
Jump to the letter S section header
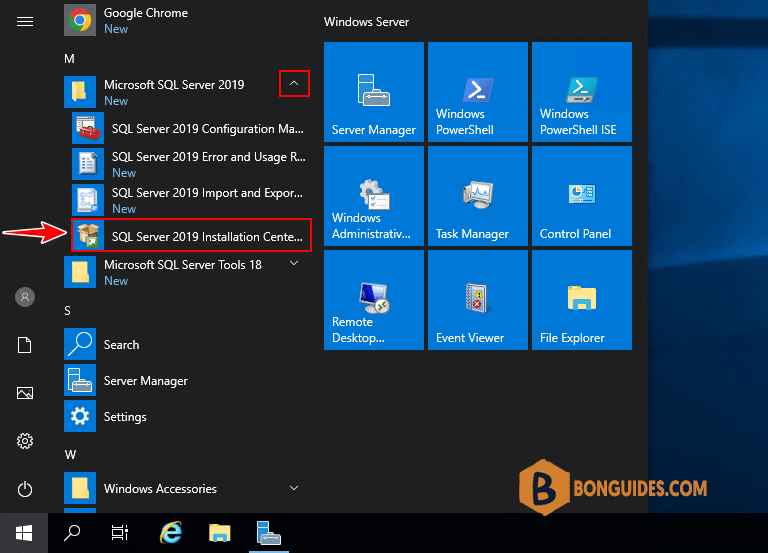coord(68,311)
